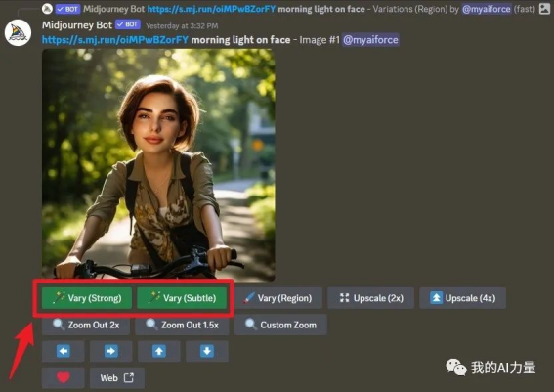This screenshot has width=554, height=392.
Task: Open s.mj.run link in reply preview
Action: coord(211,9)
